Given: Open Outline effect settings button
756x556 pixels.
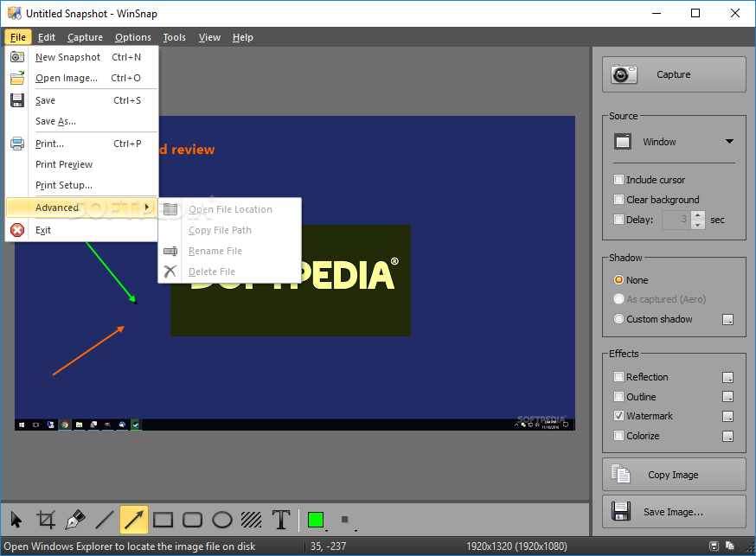Looking at the screenshot, I should tap(728, 397).
